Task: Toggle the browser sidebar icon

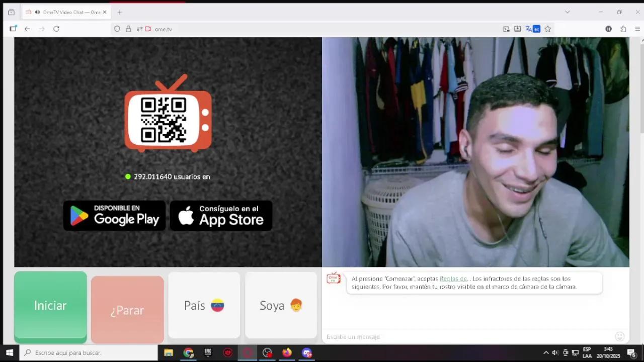Action: [x=13, y=29]
